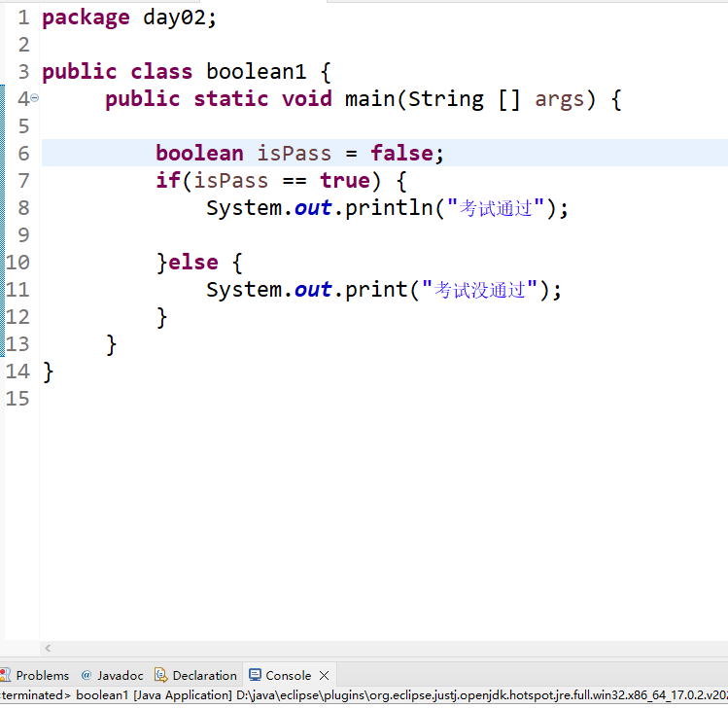Screen dimensions: 728x709
Task: Click the 'package' keyword on line 1
Action: pos(86,19)
